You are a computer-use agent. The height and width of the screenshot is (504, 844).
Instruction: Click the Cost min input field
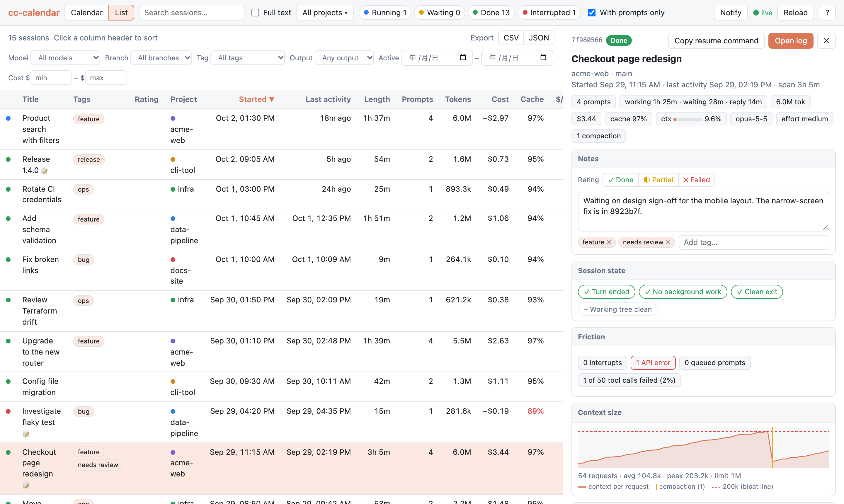[x=51, y=78]
